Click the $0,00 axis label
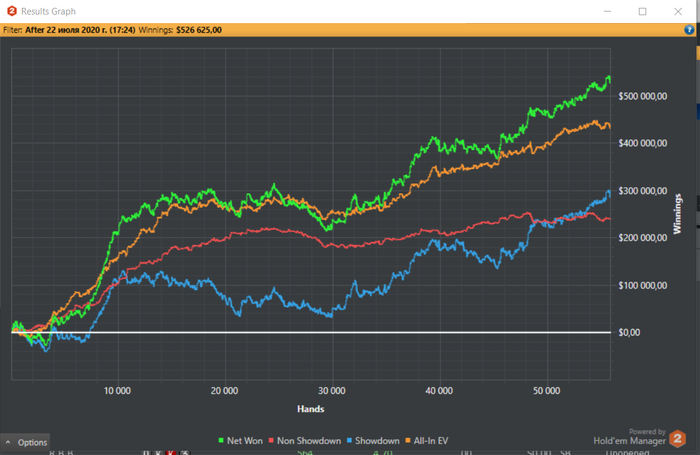 coord(629,332)
